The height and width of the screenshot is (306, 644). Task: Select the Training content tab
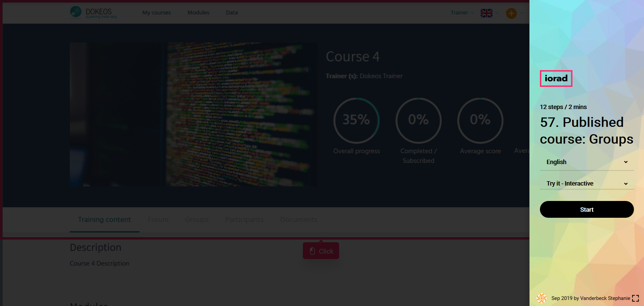coord(104,220)
